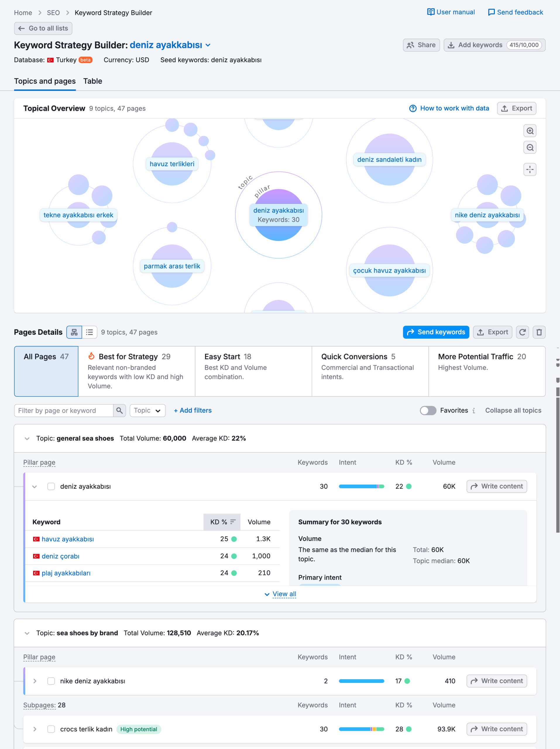Select the Easy Start tab
Screen dimensions: 560x749
[x=253, y=371]
